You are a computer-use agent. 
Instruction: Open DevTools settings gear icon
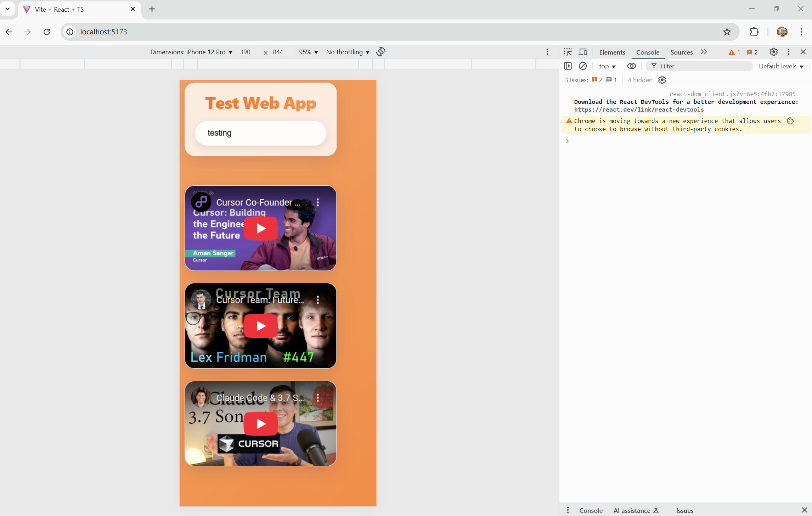pyautogui.click(x=773, y=52)
